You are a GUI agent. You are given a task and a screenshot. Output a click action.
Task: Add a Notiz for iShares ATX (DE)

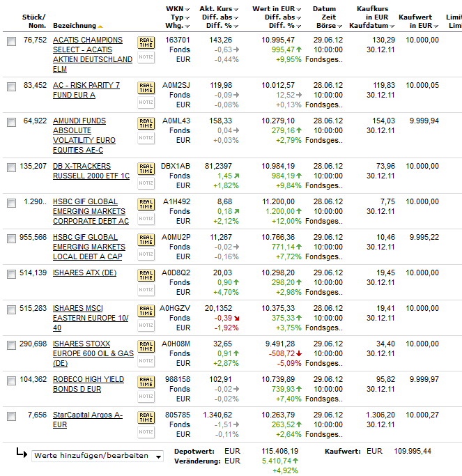tap(146, 290)
